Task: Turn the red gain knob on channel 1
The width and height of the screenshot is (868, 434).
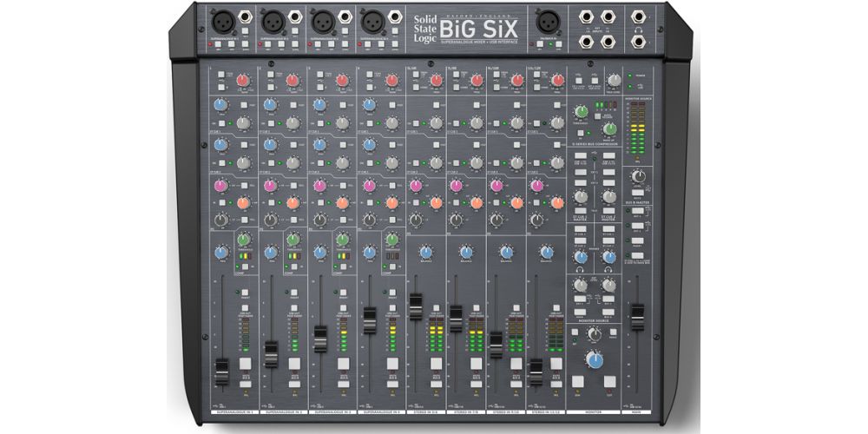Action: click(x=242, y=81)
